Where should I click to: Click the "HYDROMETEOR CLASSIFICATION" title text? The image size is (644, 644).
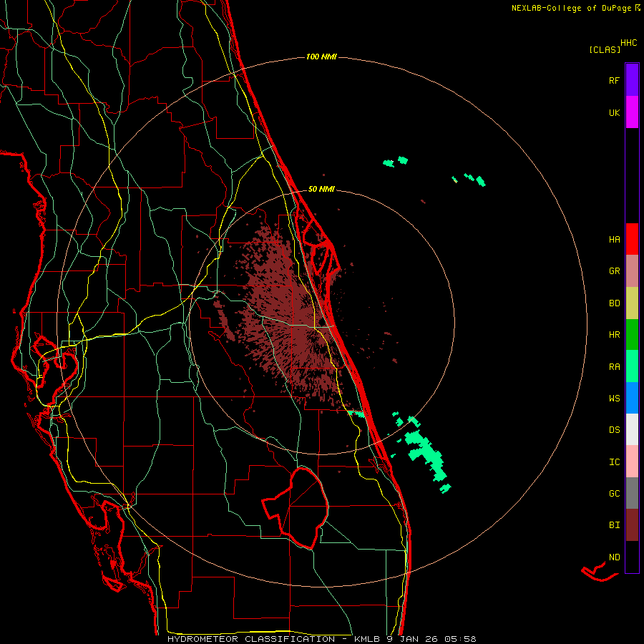click(x=251, y=639)
